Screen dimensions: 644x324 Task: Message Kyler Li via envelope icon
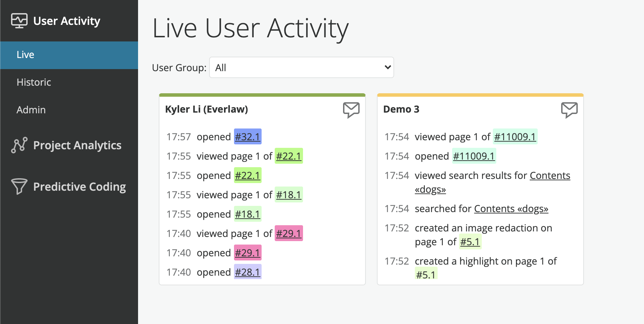tap(351, 110)
